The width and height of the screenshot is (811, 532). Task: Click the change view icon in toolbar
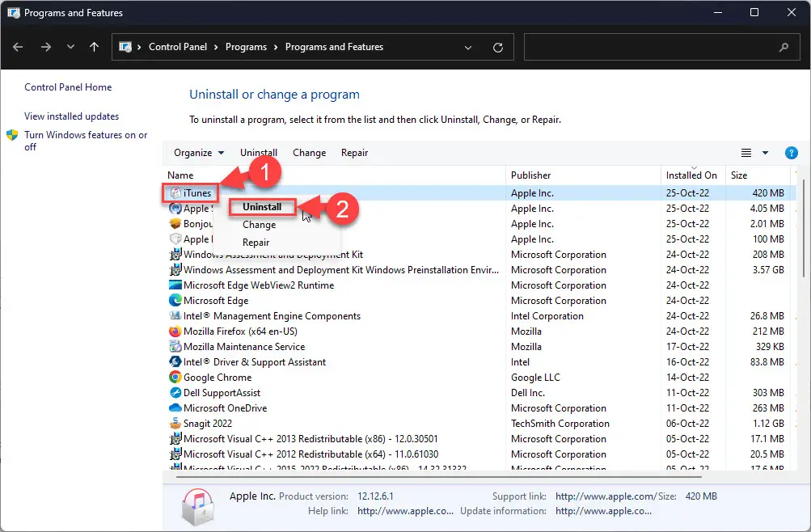pyautogui.click(x=746, y=153)
